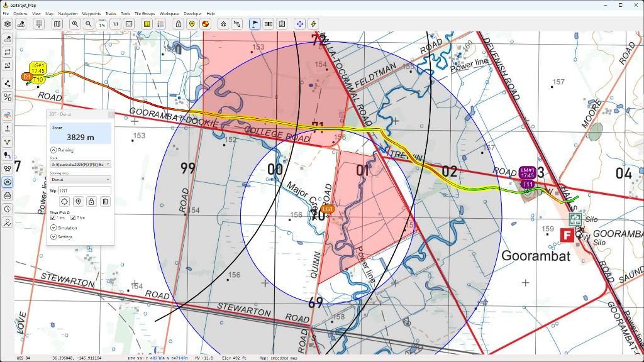Image resolution: width=644 pixels, height=362 pixels.
Task: Expand the Simulation section
Action: point(53,228)
